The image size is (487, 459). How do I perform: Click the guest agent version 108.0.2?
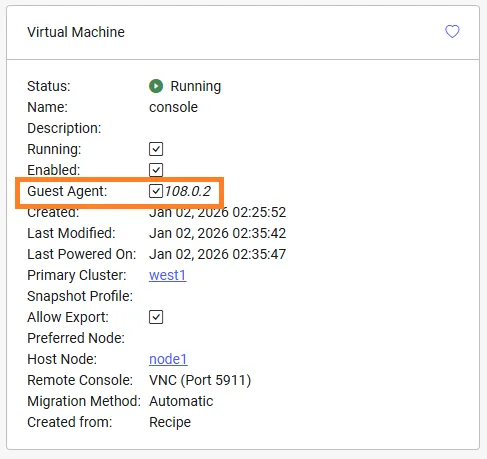[x=188, y=191]
